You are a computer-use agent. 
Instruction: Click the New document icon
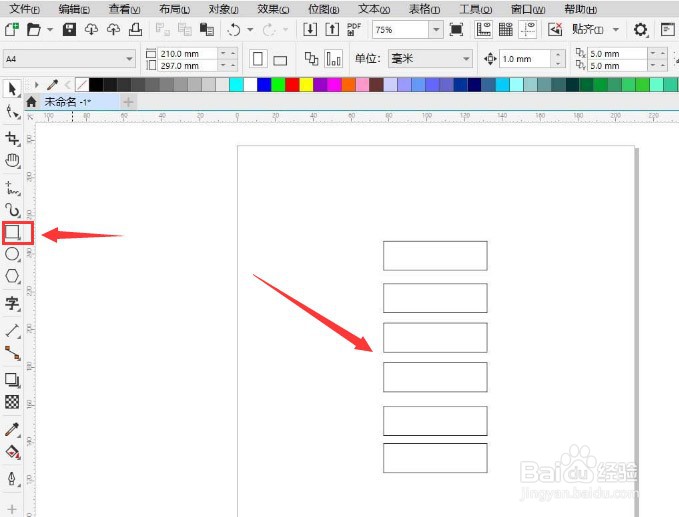coord(12,29)
